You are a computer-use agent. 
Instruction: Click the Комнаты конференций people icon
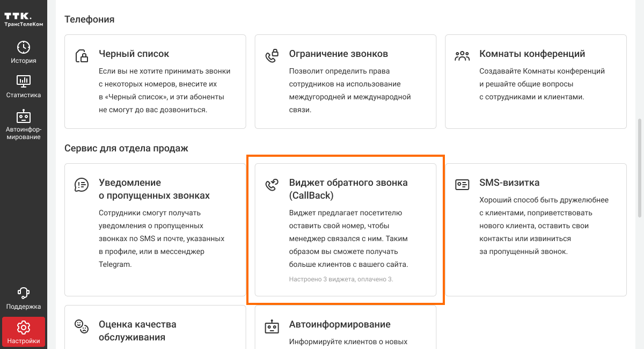tap(462, 56)
